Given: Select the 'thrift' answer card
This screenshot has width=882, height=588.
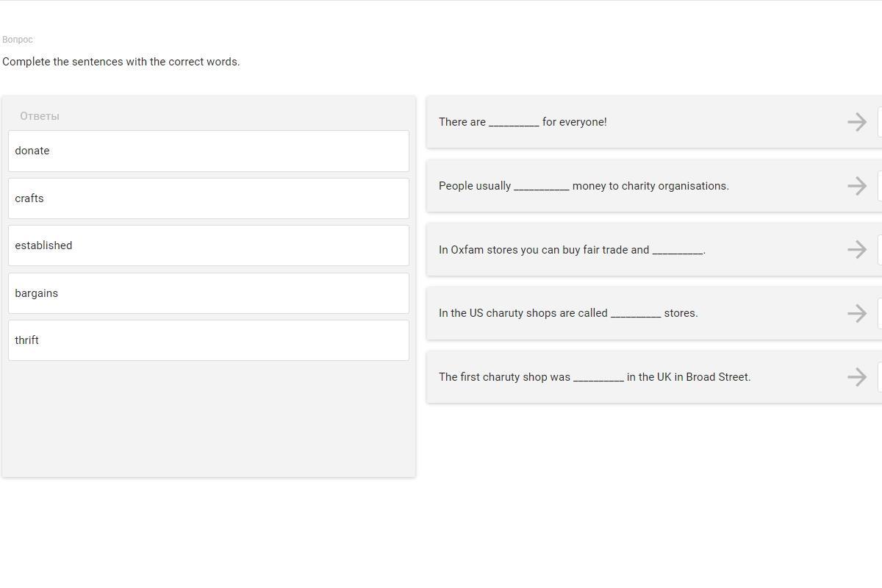Looking at the screenshot, I should click(209, 340).
